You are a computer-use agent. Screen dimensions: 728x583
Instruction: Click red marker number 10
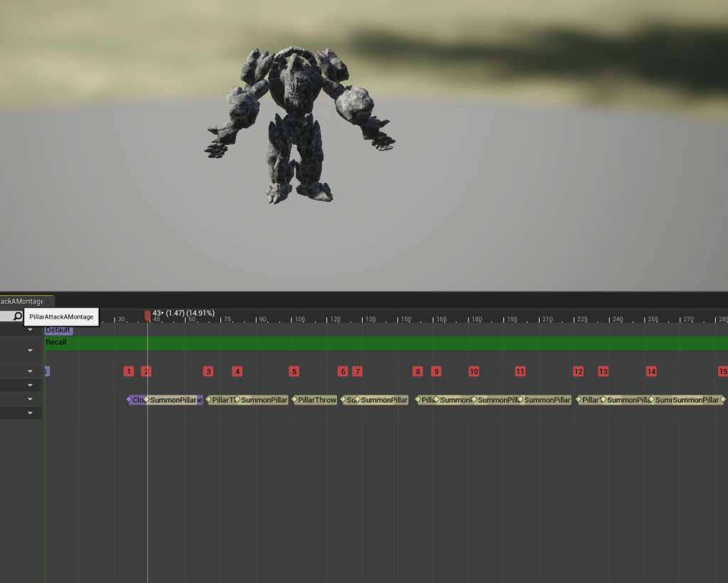[473, 371]
